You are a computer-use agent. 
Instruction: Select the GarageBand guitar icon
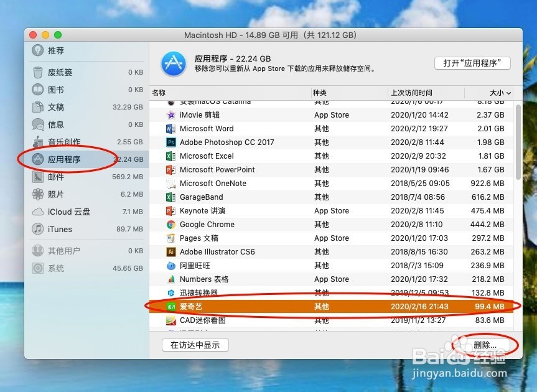point(171,197)
